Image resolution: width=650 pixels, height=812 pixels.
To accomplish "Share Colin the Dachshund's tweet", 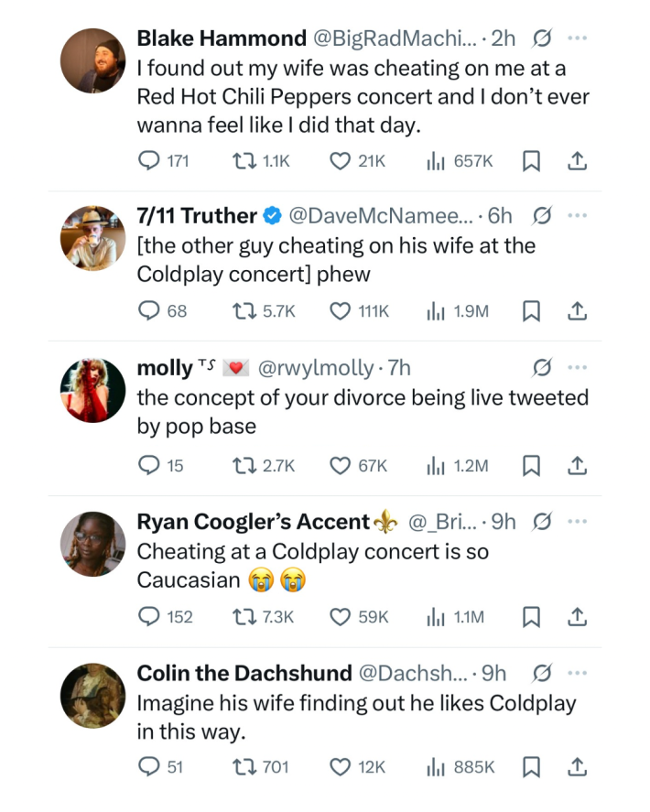I will click(577, 767).
